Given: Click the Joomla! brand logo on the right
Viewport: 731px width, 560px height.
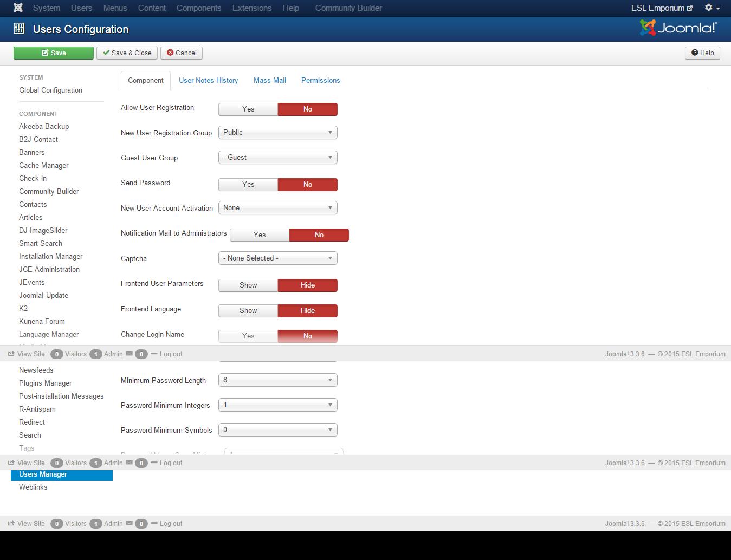Looking at the screenshot, I should pyautogui.click(x=678, y=28).
